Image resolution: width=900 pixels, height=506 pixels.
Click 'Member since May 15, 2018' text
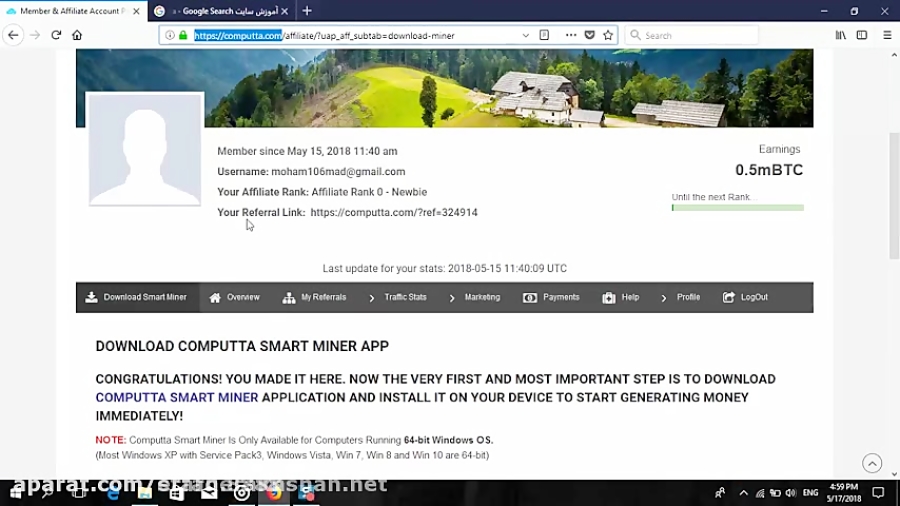coord(307,151)
